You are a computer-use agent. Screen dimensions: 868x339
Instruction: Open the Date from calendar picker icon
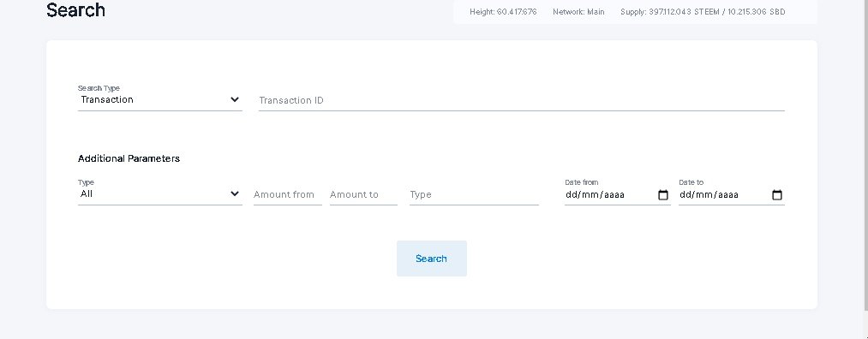tap(663, 194)
